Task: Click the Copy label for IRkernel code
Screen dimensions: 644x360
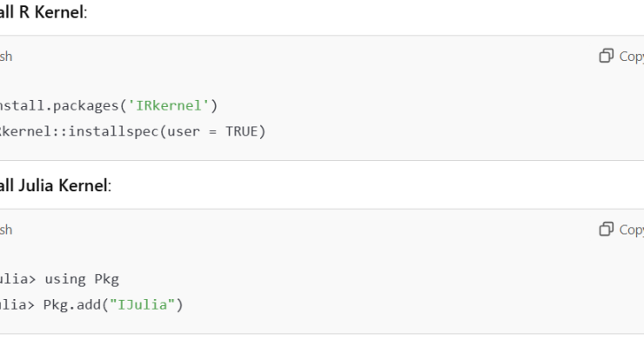Action: coord(632,57)
